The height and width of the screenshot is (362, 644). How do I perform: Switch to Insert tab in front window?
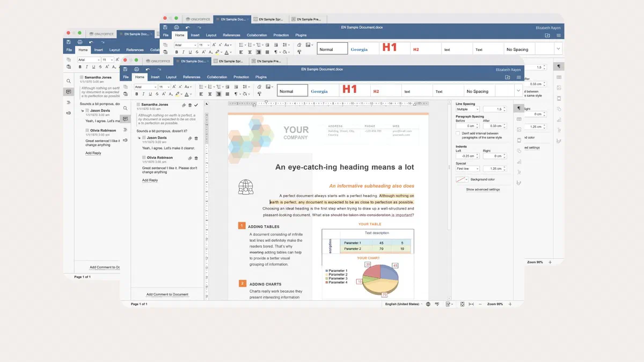click(155, 77)
